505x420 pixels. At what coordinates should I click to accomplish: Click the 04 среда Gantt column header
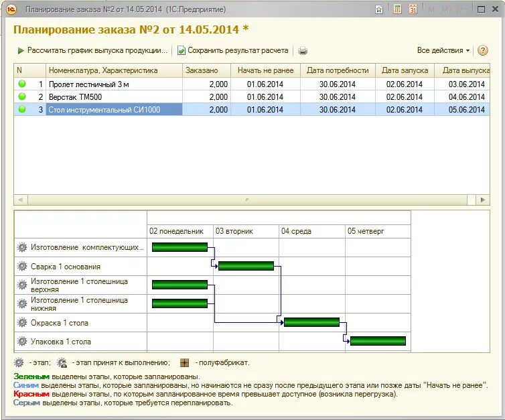312,231
